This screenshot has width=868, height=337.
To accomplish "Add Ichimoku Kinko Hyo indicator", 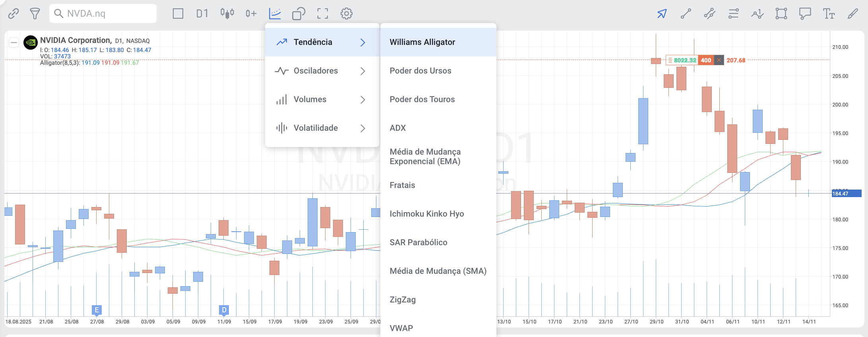I will (x=438, y=214).
